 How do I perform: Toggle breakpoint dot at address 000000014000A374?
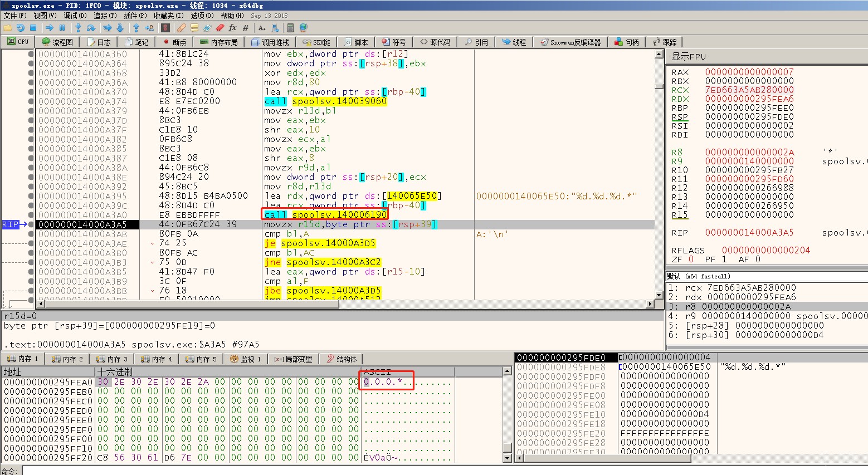pyautogui.click(x=31, y=101)
